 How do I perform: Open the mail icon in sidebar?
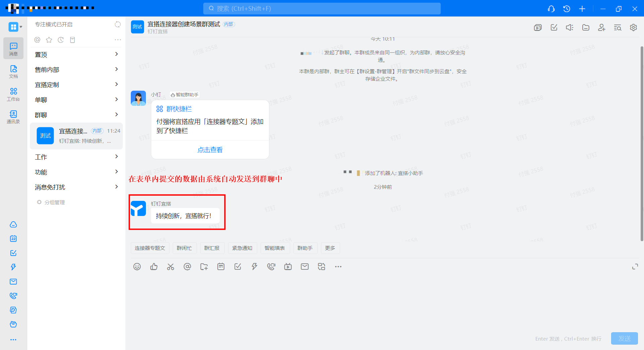[13, 281]
